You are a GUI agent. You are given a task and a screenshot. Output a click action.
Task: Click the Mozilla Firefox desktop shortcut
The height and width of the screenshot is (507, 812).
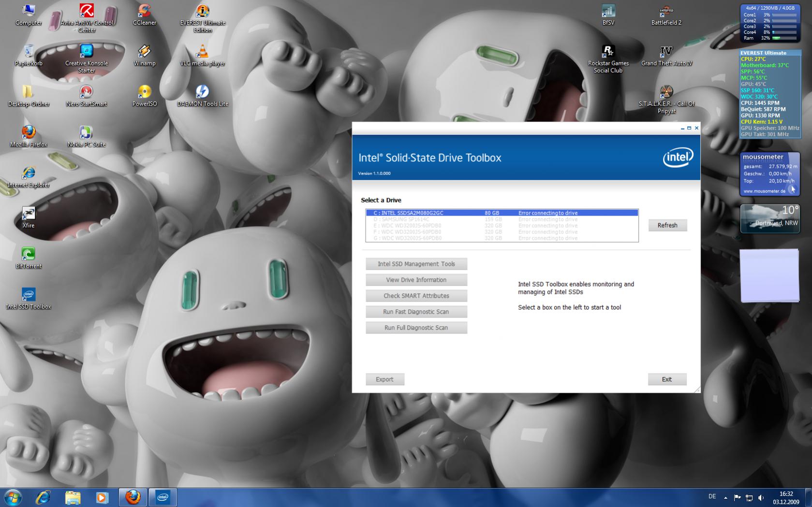29,136
